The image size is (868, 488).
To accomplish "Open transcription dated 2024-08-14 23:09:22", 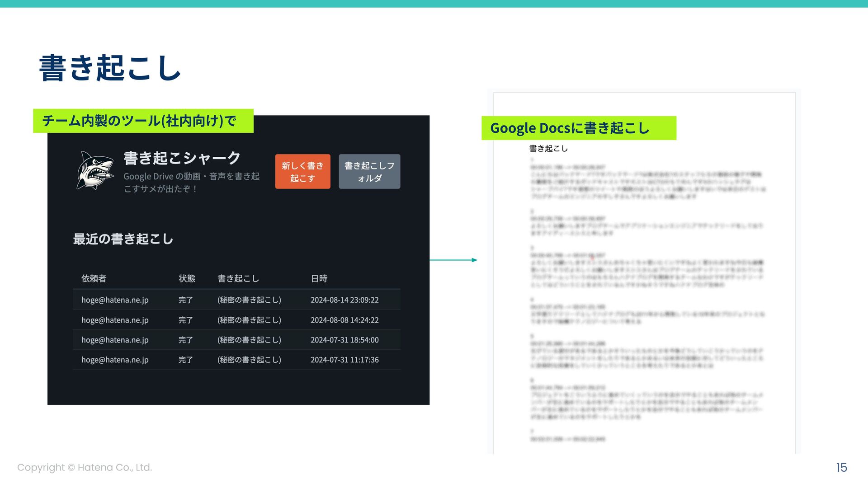I will [344, 300].
